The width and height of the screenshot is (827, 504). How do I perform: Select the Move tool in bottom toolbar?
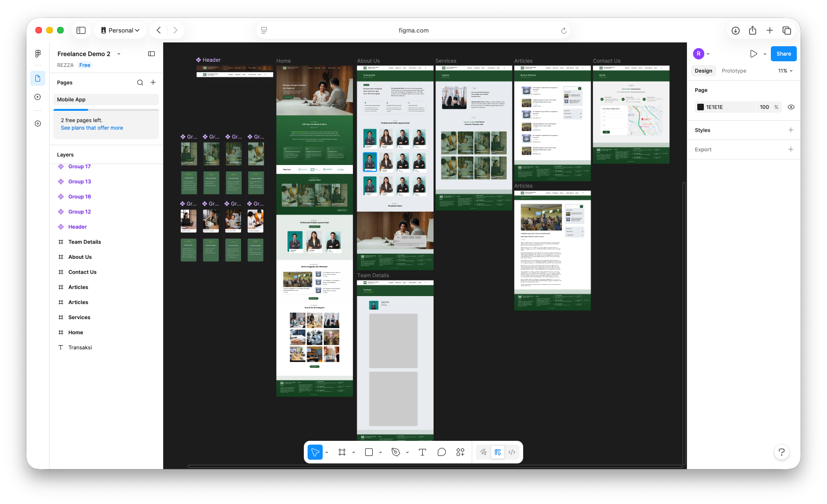pos(315,452)
